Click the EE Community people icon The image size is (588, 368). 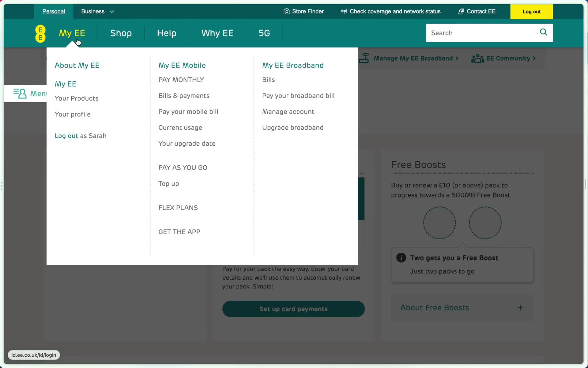click(477, 58)
